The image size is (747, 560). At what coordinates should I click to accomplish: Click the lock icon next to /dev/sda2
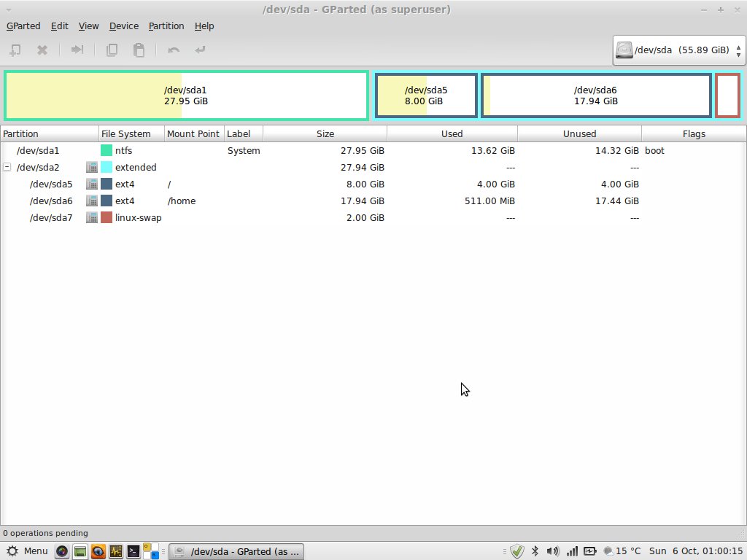[x=91, y=167]
